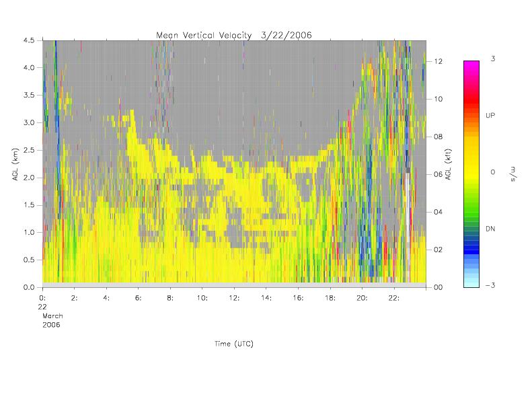The height and width of the screenshot is (411, 532).
Task: Pick the magenta top of color bar
Action: click(471, 65)
